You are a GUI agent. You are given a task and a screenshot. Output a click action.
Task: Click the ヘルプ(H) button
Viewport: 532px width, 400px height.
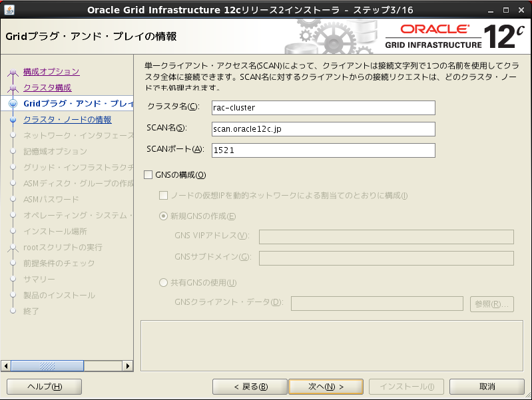tap(44, 387)
